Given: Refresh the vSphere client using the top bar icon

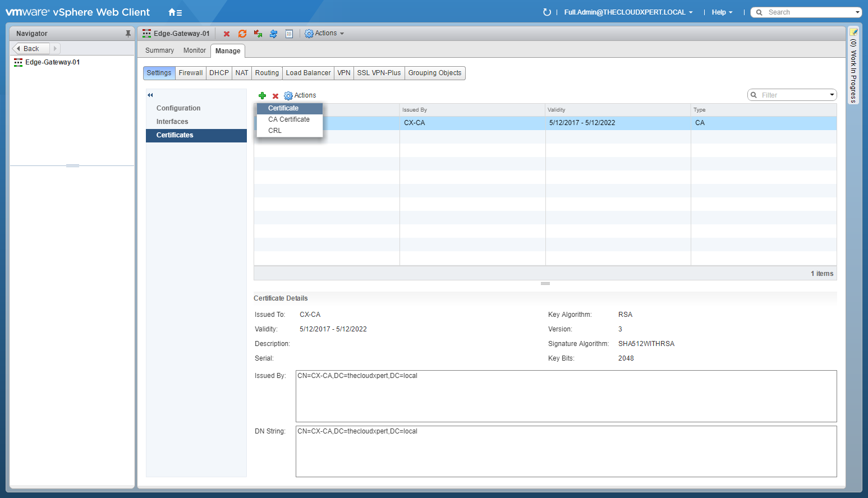Looking at the screenshot, I should 547,12.
